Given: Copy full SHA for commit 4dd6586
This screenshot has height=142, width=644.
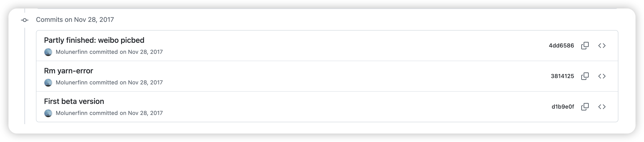Looking at the screenshot, I should (585, 46).
